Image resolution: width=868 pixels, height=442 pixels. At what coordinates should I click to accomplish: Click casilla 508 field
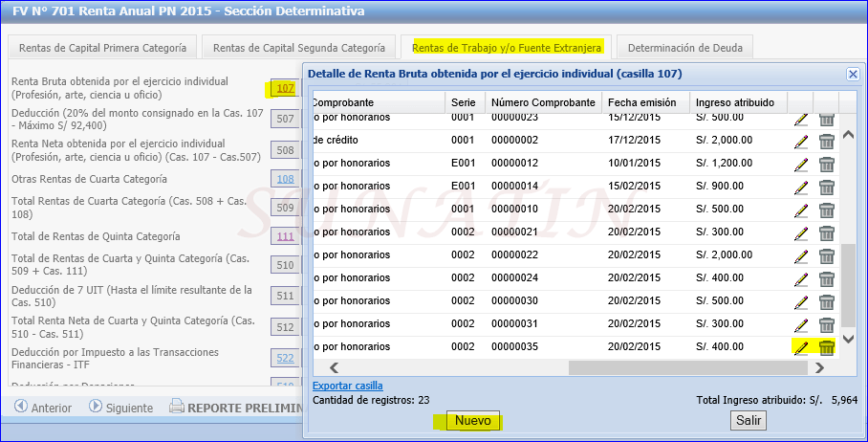click(x=285, y=150)
